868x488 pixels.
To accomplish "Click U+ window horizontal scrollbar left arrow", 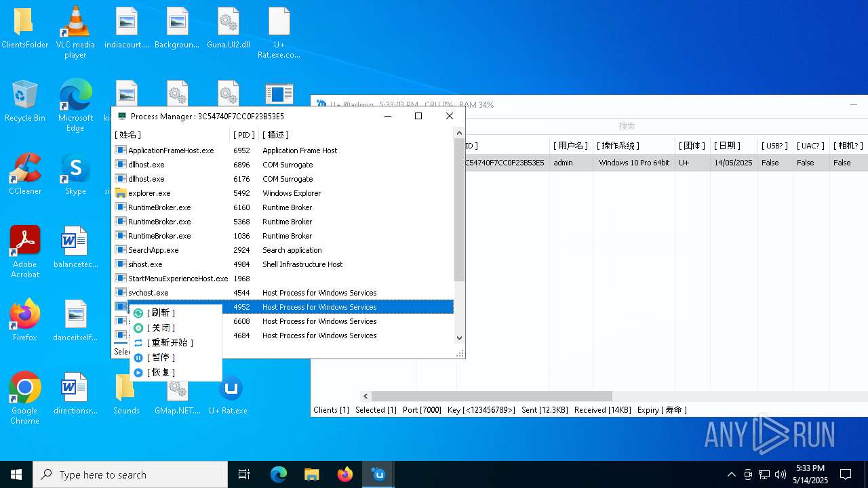I will pyautogui.click(x=366, y=396).
